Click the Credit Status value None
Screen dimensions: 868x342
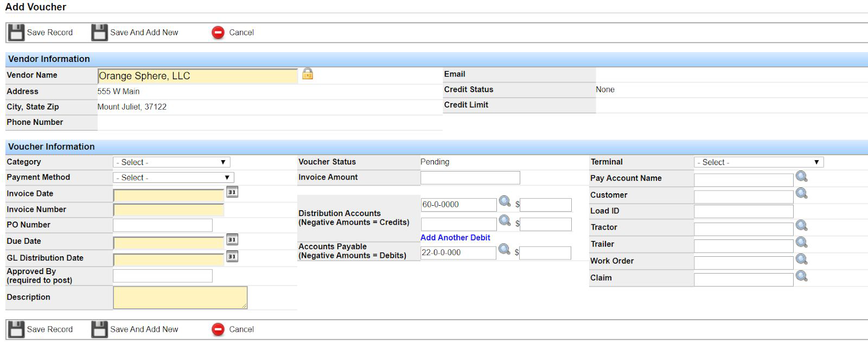tap(605, 90)
